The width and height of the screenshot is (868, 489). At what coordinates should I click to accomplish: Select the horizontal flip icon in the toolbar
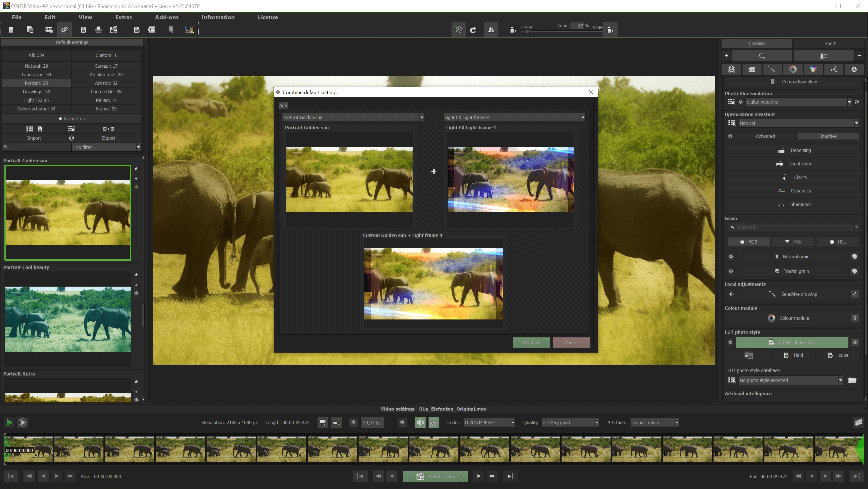[491, 30]
